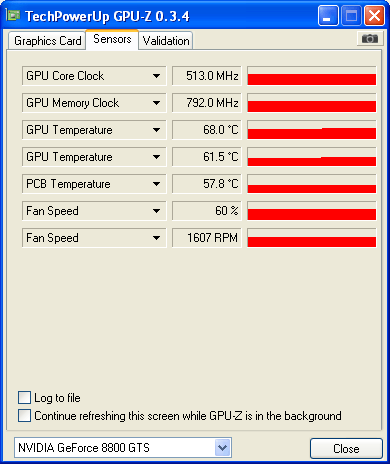Click the GPU-Z app icon in title bar
The image size is (390, 464).
[13, 15]
